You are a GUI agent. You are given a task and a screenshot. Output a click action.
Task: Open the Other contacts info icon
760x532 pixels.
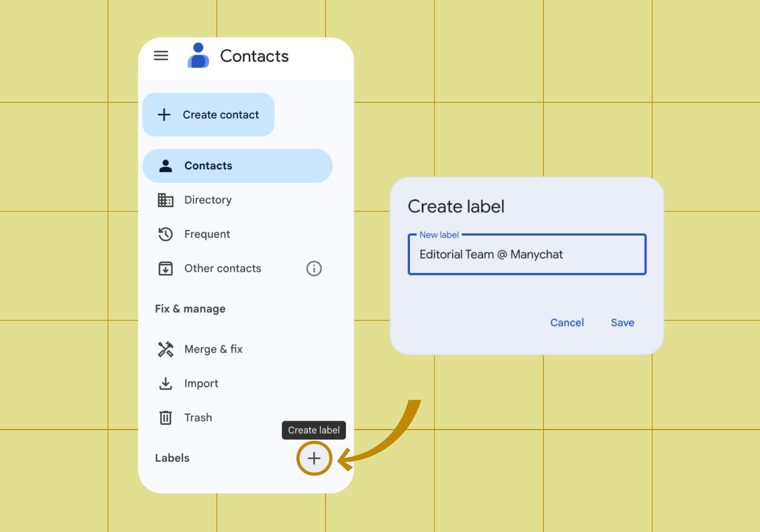click(x=314, y=269)
